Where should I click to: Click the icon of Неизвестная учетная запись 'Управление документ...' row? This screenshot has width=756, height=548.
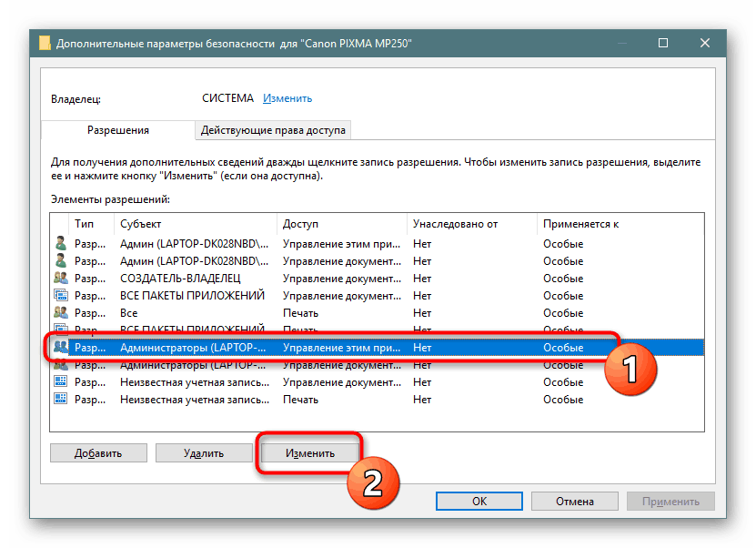60,381
